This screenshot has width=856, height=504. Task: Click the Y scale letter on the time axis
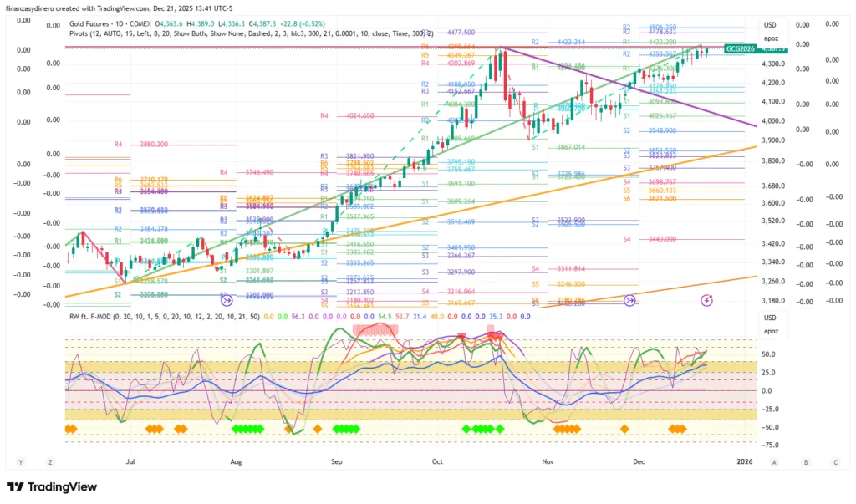[x=22, y=461]
